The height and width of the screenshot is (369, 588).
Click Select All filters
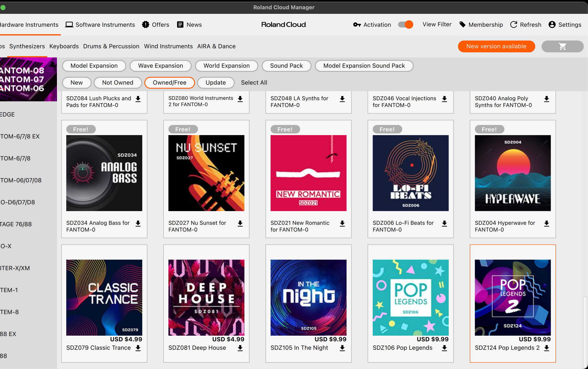(254, 83)
